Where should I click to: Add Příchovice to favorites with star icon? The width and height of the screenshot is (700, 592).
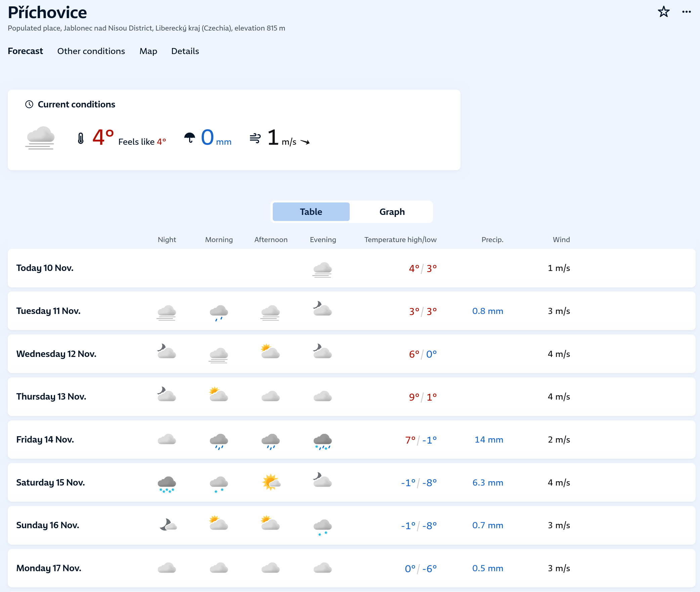click(x=663, y=12)
